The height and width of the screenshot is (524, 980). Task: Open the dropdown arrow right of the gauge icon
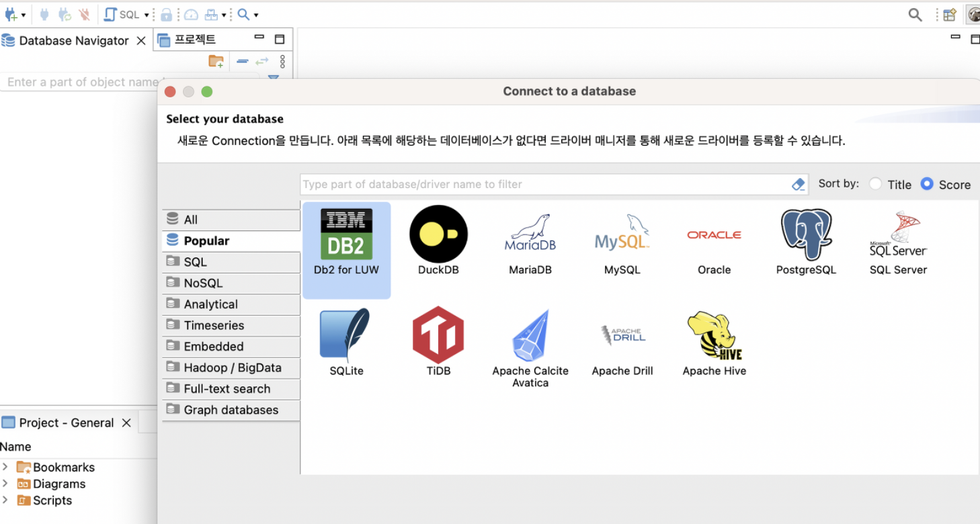(224, 15)
